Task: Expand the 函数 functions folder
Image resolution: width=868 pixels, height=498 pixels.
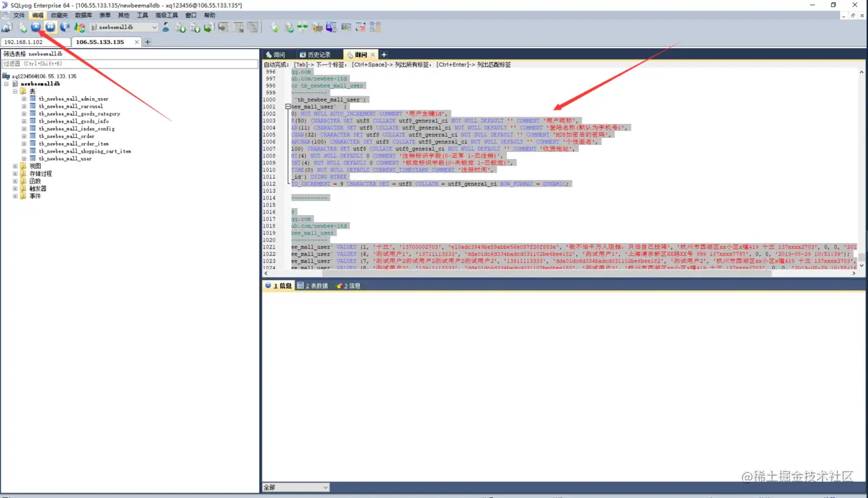Action: [15, 181]
